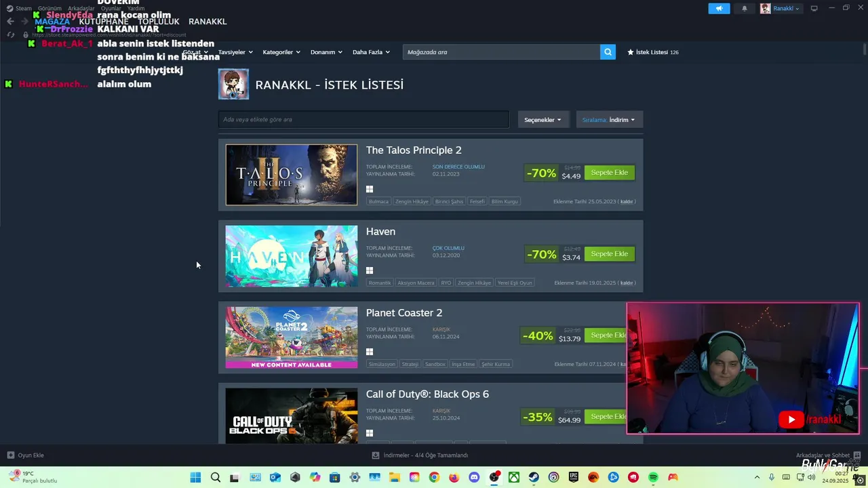Expand the Kategoriler store menu
Viewport: 868px width, 488px height.
281,52
